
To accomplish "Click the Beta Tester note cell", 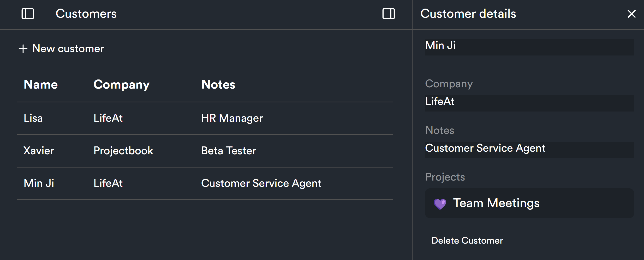I will [229, 151].
